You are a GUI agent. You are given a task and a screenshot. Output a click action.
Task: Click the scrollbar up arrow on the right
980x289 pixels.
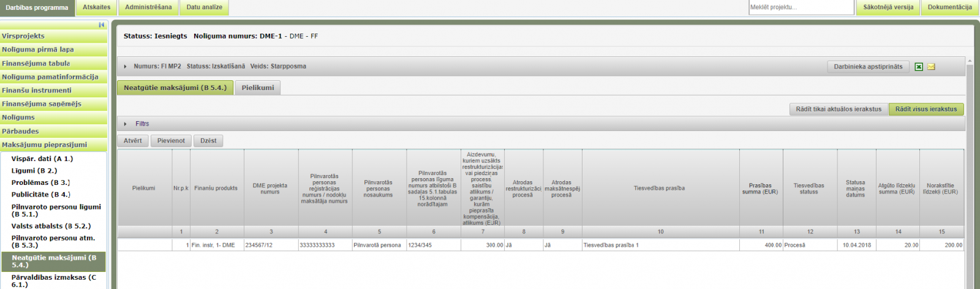[969, 61]
